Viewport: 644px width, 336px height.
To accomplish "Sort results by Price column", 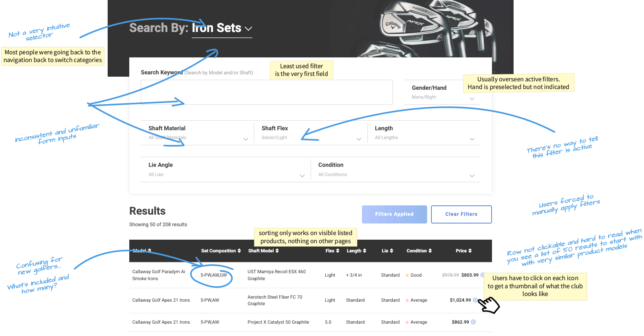I will pos(463,251).
